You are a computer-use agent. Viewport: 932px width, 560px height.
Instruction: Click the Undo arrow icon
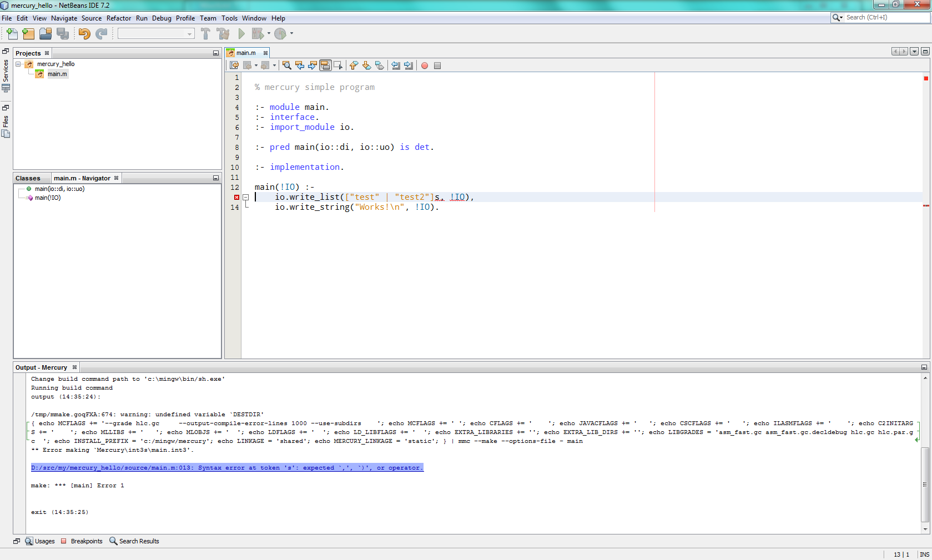pyautogui.click(x=84, y=34)
